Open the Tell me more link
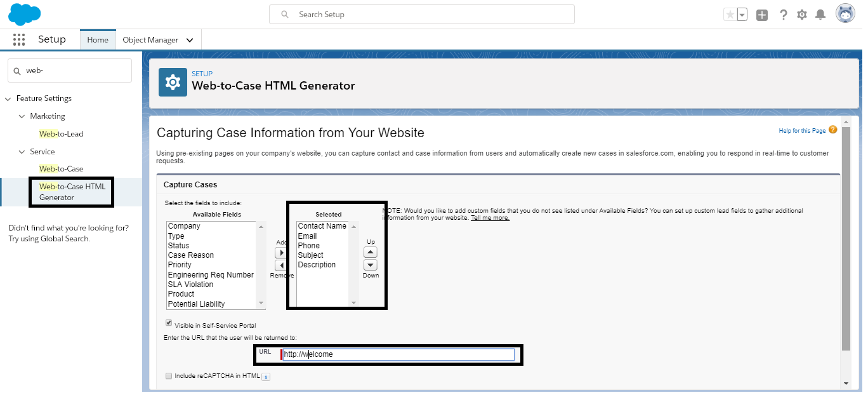Screen dimensions: 868x395 (490, 218)
